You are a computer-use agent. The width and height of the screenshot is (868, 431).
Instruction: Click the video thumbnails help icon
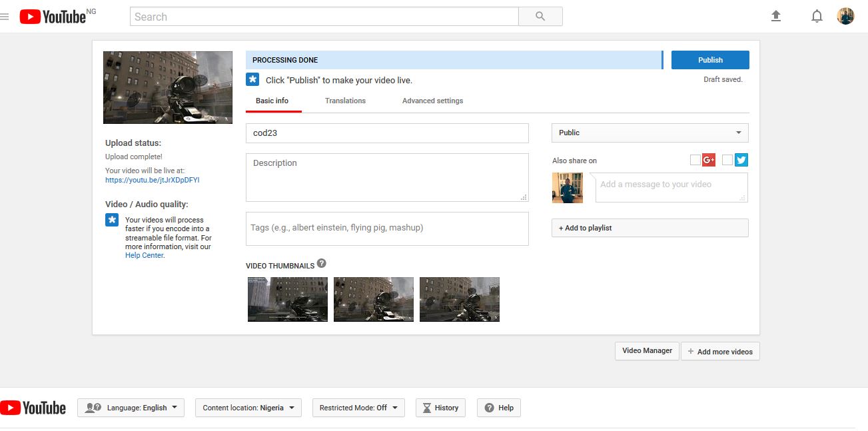(x=322, y=263)
